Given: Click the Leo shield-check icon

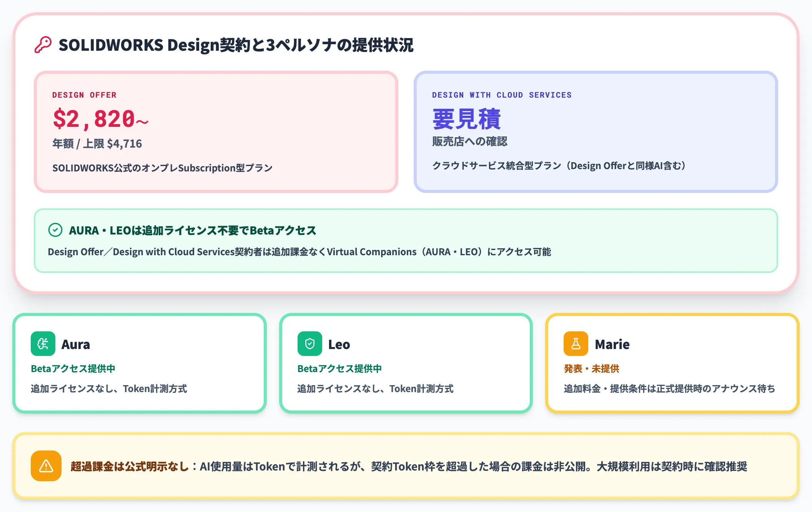Looking at the screenshot, I should pyautogui.click(x=310, y=344).
